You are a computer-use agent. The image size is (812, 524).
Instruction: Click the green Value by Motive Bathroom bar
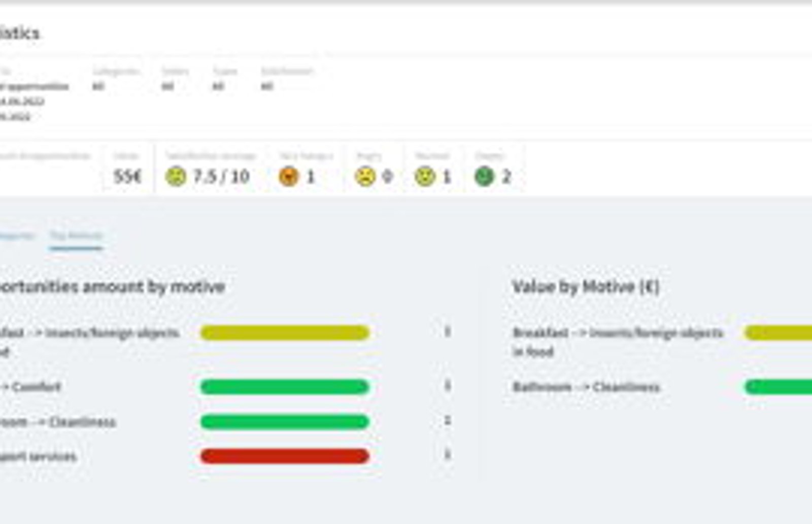[778, 387]
